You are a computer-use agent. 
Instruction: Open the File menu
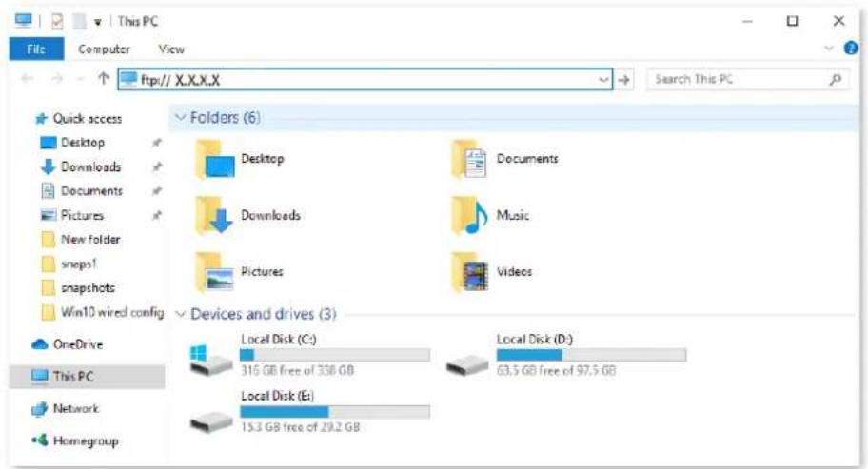point(36,49)
